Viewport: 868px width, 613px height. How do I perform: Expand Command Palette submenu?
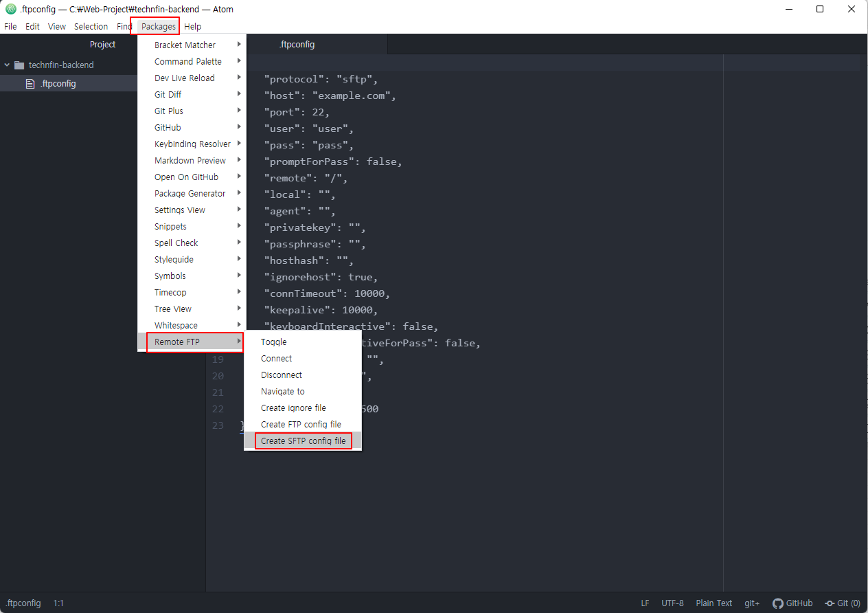[x=192, y=61]
